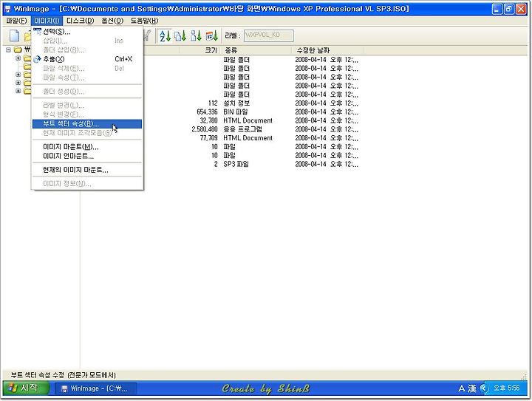Close the 이미지(I) menu on the menu bar

point(47,21)
